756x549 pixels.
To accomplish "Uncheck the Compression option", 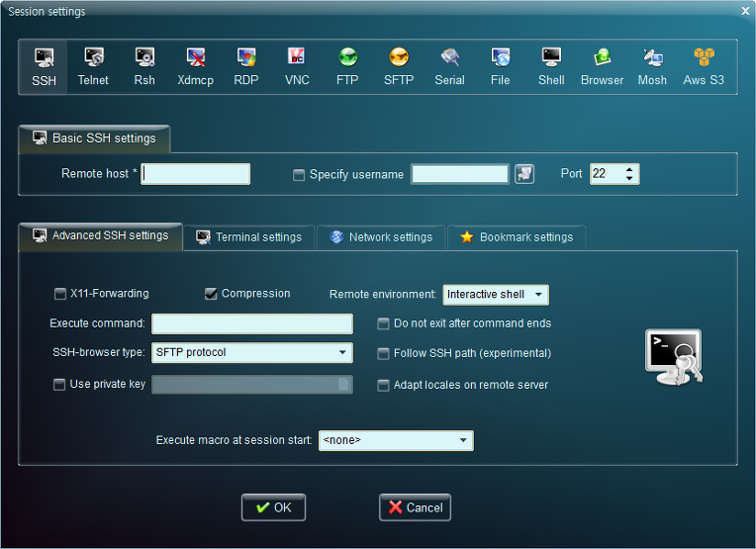I will click(x=211, y=294).
